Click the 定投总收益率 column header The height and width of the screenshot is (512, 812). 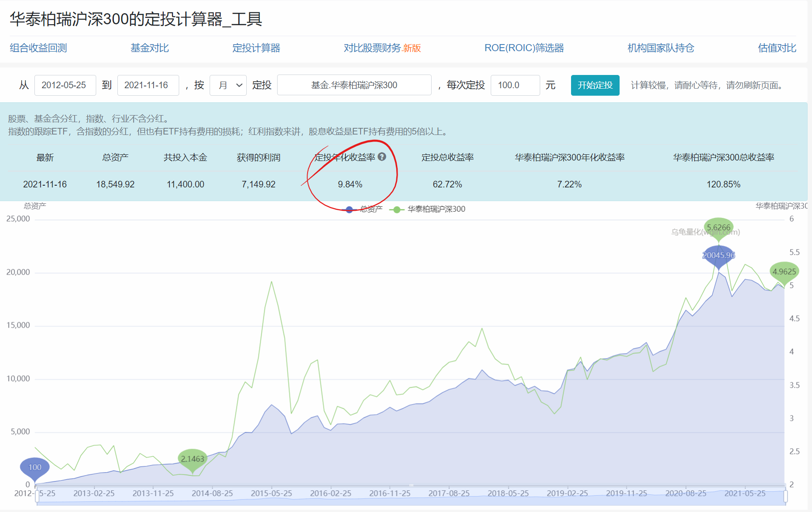[x=447, y=157]
